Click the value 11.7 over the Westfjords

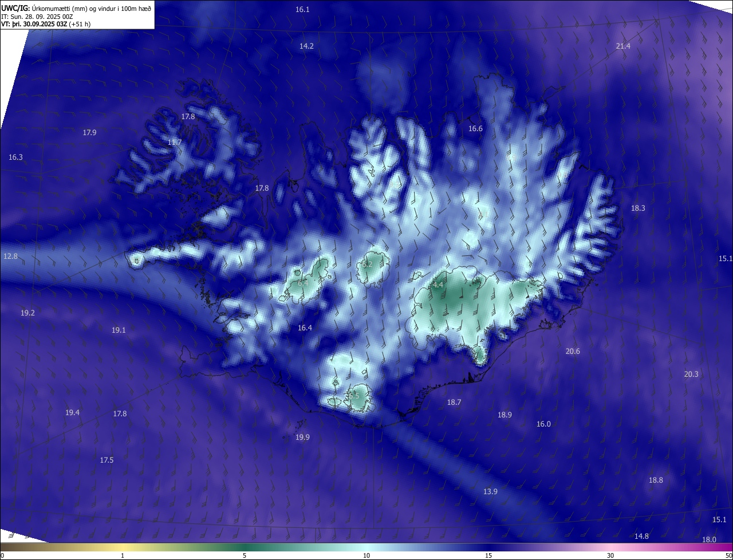[175, 143]
